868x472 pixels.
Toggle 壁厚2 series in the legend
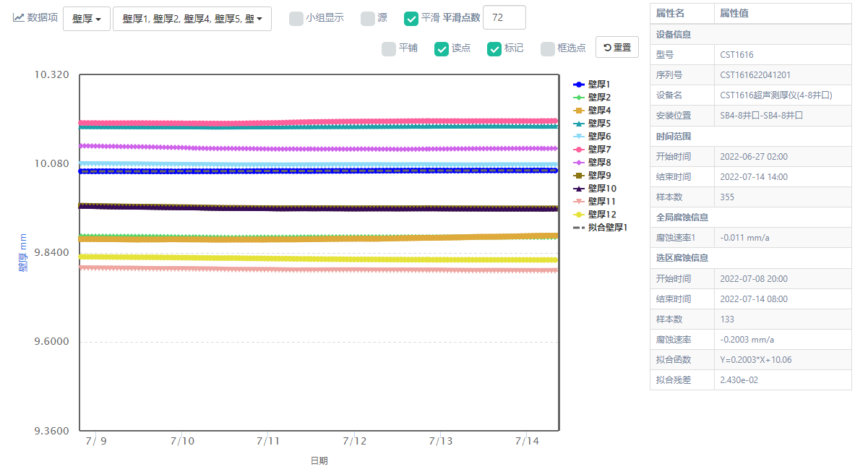(592, 98)
